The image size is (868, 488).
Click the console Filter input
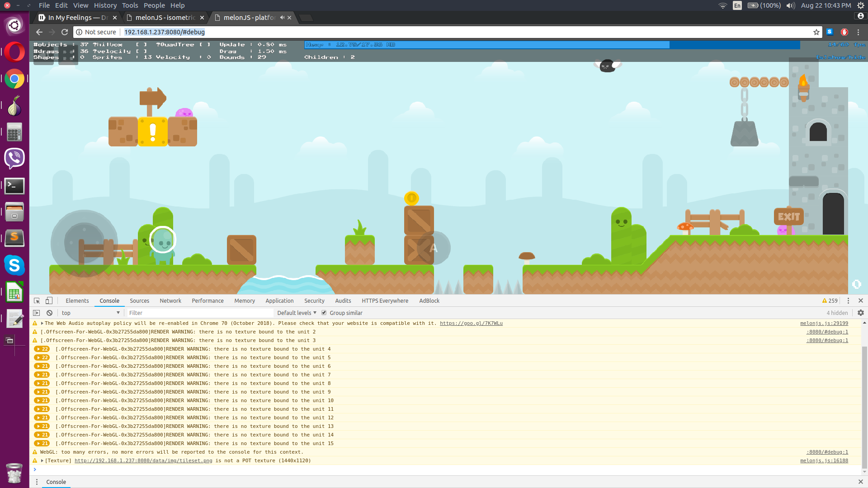pos(200,313)
